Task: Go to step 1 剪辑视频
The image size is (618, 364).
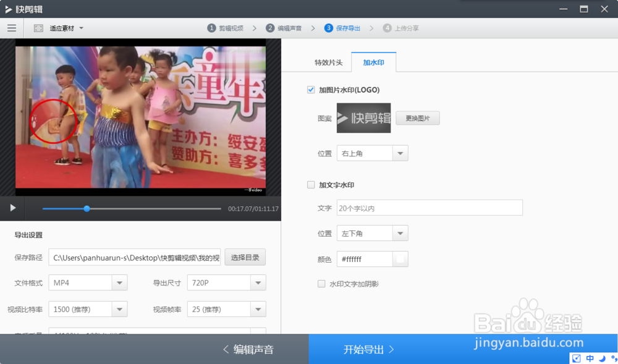Action: coord(226,28)
